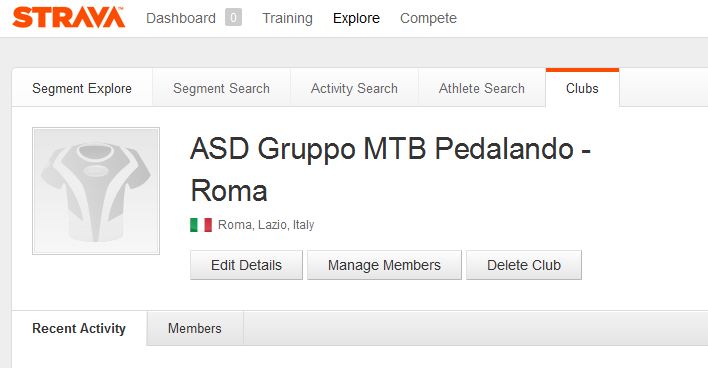Open the Explore menu

pos(356,18)
